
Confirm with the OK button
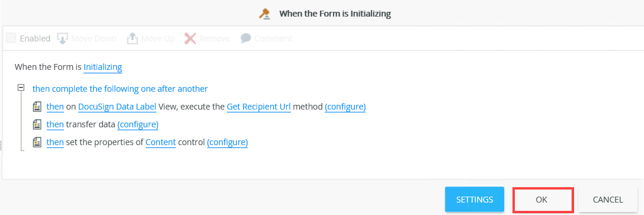coord(542,200)
